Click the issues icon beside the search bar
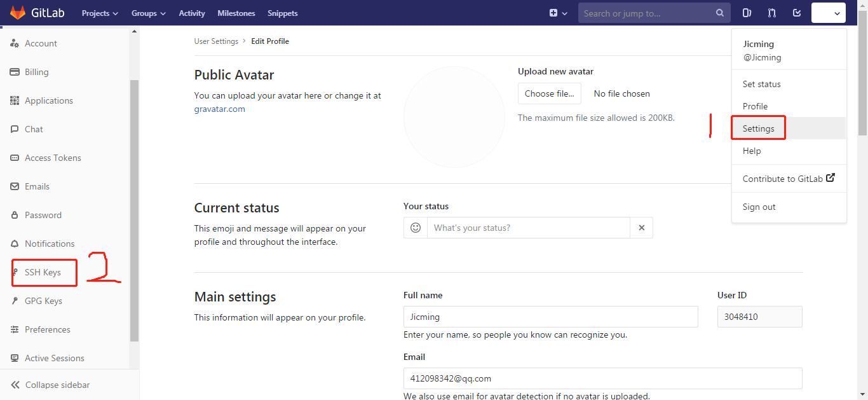The width and height of the screenshot is (868, 400). click(x=747, y=13)
